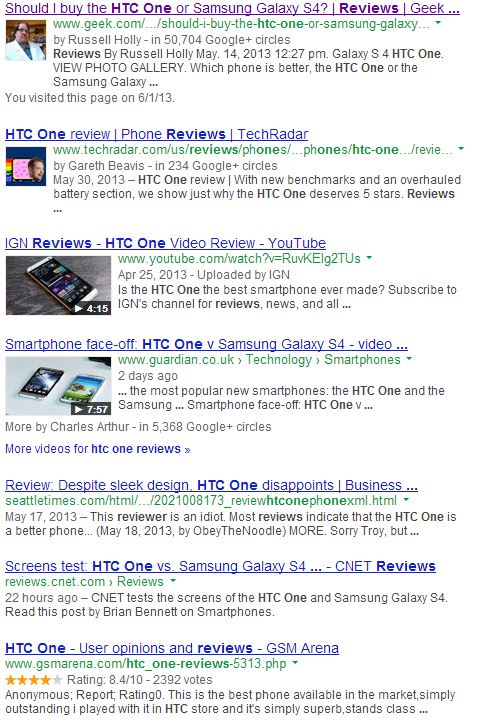Open the guardian.co.uk result dropdown arrow
The height and width of the screenshot is (723, 498).
click(x=409, y=358)
